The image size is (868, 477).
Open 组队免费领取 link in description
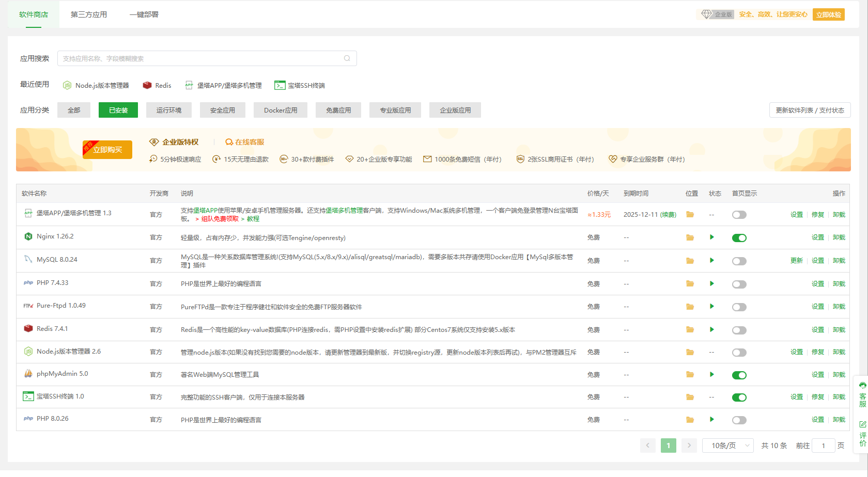(220, 219)
